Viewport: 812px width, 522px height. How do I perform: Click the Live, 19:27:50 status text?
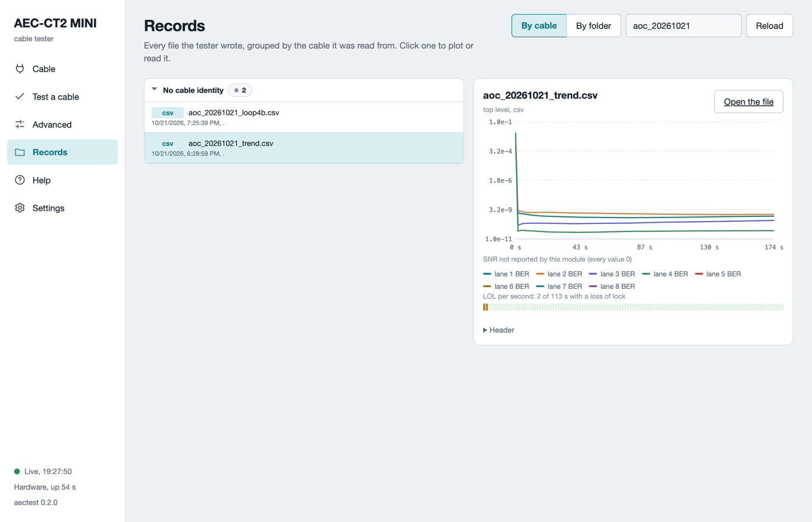coord(48,472)
